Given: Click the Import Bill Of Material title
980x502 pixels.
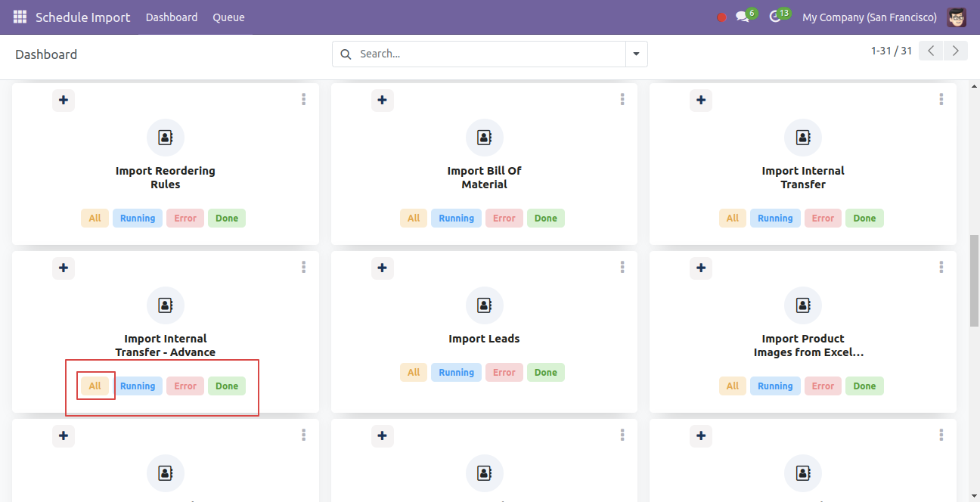Looking at the screenshot, I should (485, 178).
